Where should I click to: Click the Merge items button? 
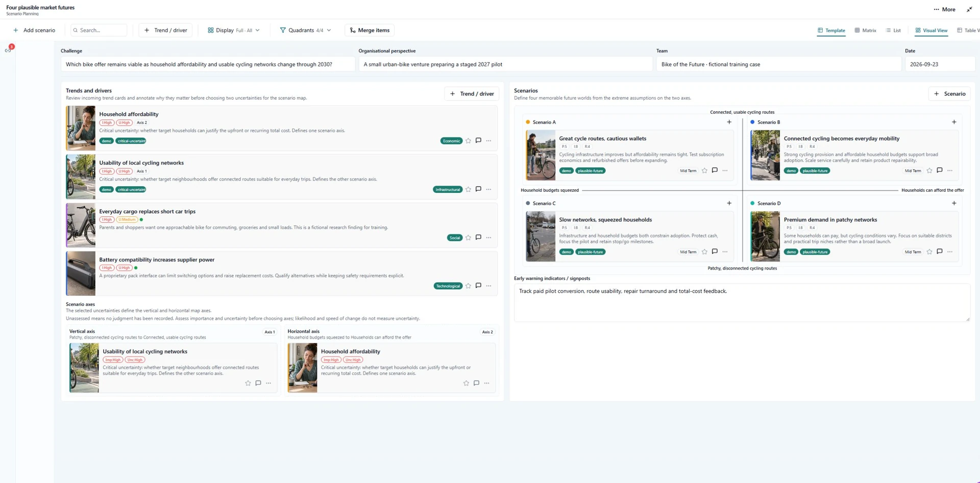click(x=370, y=30)
